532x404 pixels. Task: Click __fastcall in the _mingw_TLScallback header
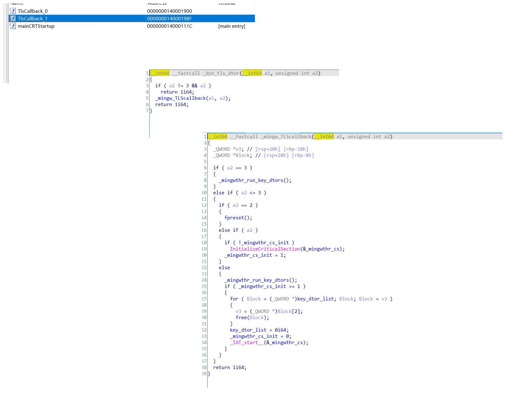click(244, 137)
